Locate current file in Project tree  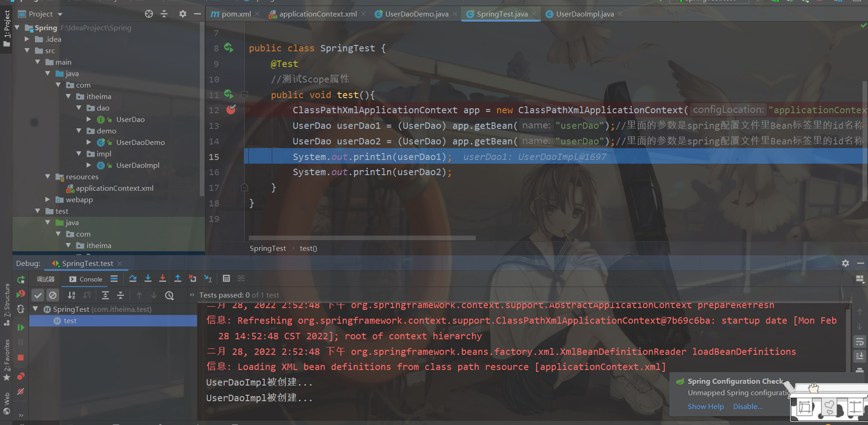coord(149,14)
